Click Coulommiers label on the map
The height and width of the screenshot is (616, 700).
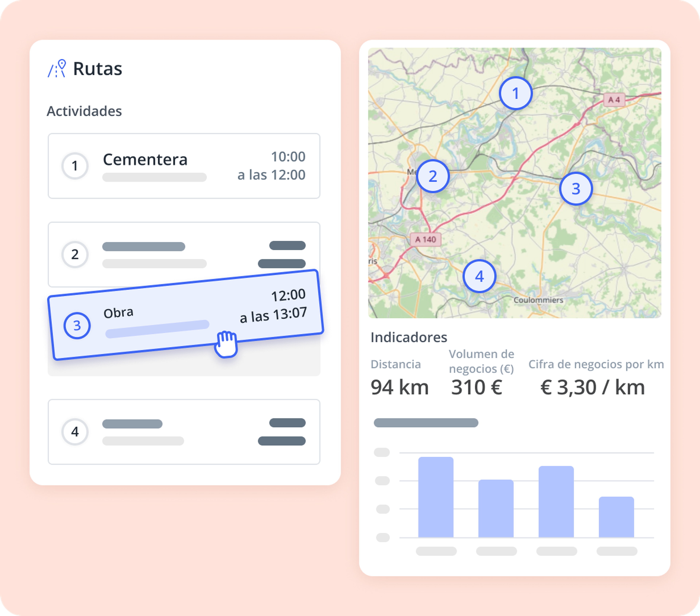tap(538, 300)
